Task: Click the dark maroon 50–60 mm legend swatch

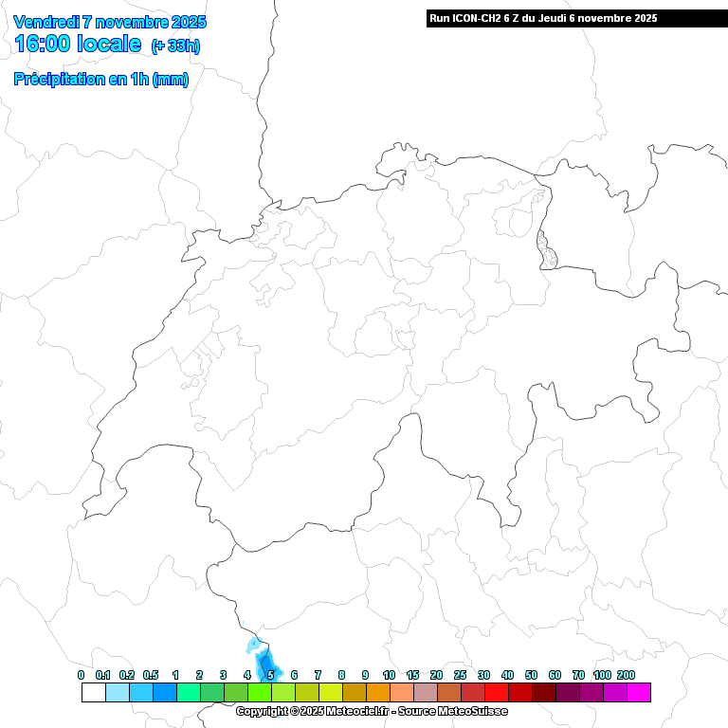Action: point(543,693)
